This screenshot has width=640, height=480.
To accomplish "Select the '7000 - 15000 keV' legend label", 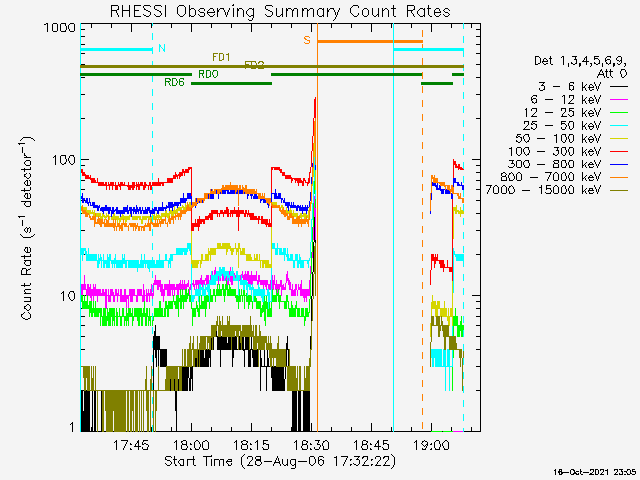I will click(x=543, y=190).
